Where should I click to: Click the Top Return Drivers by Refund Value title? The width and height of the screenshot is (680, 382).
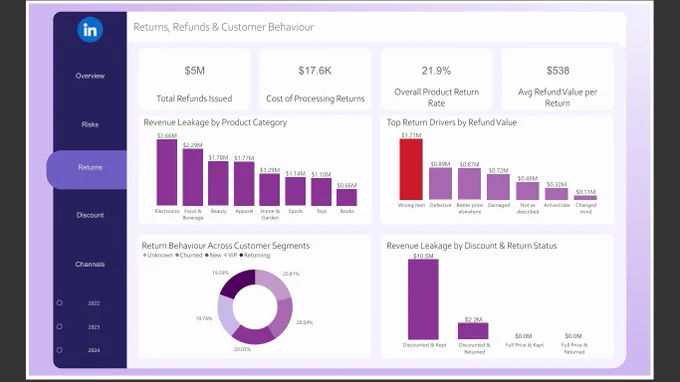(451, 122)
